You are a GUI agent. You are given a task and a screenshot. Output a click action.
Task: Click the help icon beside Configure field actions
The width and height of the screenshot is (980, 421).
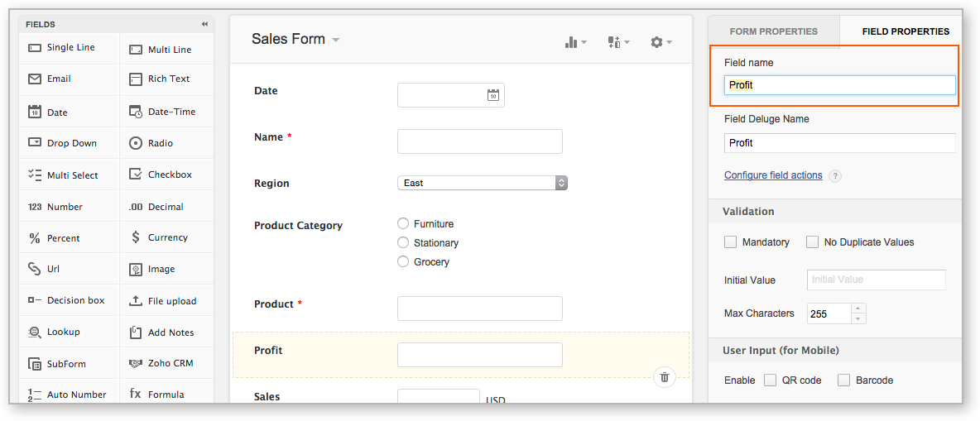click(835, 176)
